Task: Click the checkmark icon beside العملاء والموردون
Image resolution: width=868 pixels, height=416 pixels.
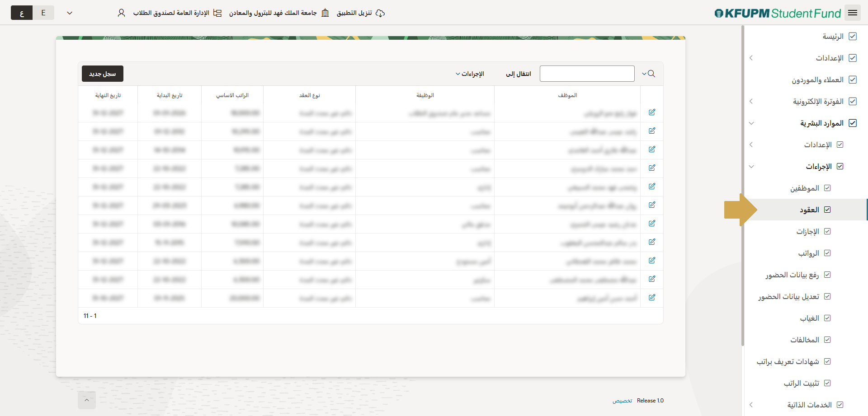Action: tap(853, 80)
